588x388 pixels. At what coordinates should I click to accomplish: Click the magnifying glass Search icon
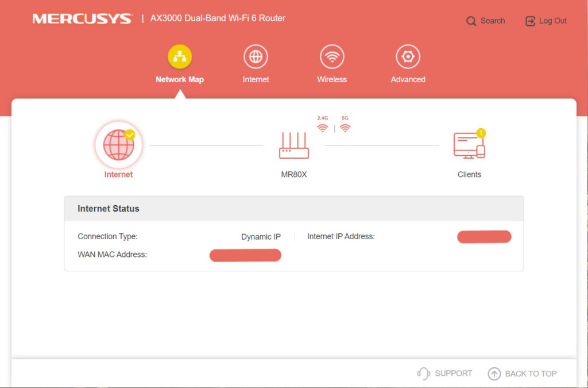[x=471, y=21]
